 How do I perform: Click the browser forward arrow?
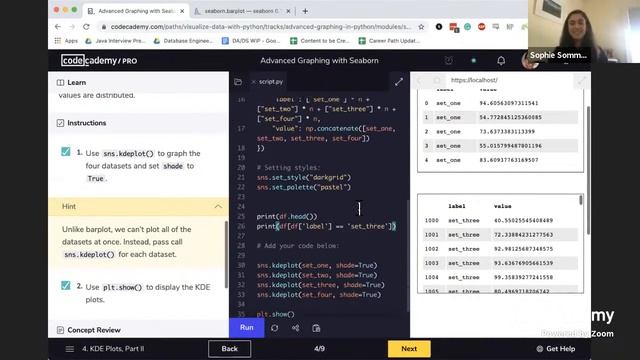tap(72, 27)
